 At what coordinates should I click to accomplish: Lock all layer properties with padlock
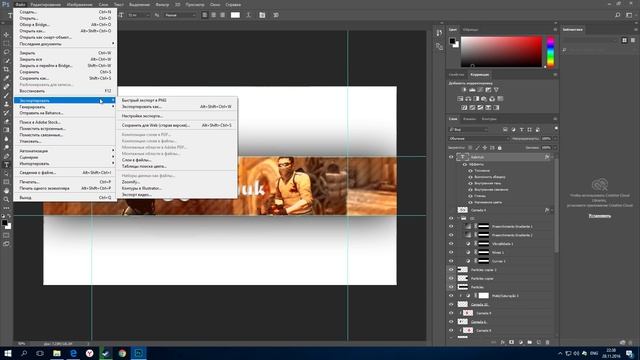[x=500, y=147]
